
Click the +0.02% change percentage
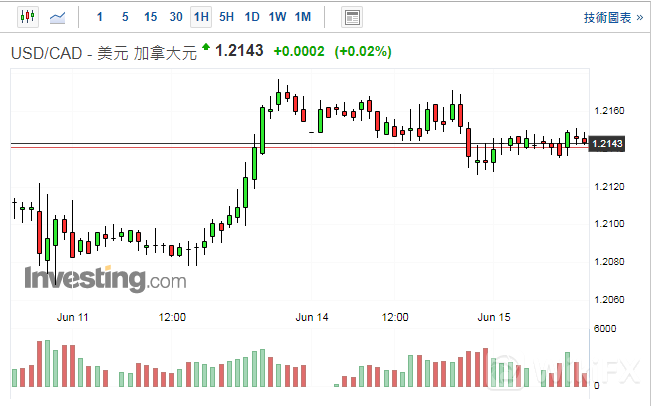(x=363, y=51)
